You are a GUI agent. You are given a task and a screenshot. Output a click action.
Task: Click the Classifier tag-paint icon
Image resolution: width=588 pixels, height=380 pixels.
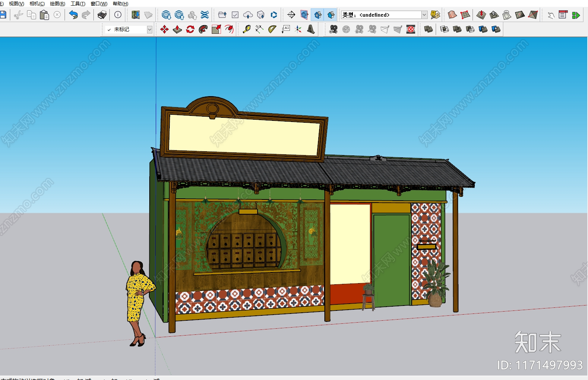coord(435,15)
